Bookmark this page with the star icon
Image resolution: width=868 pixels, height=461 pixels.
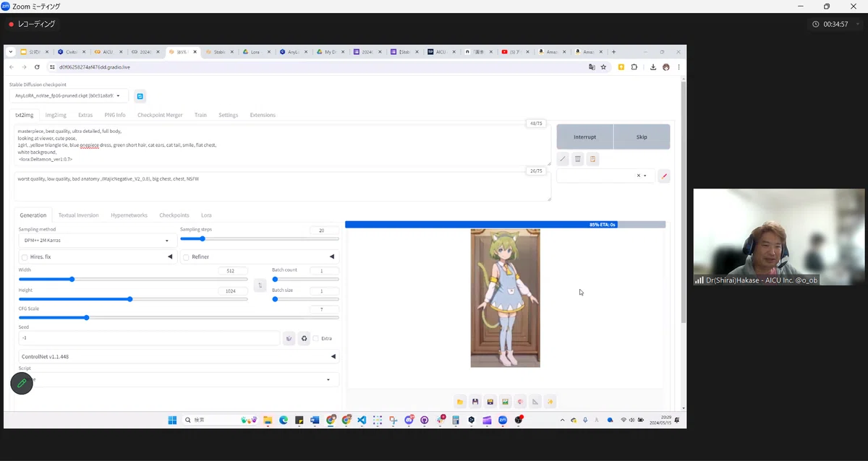click(603, 67)
